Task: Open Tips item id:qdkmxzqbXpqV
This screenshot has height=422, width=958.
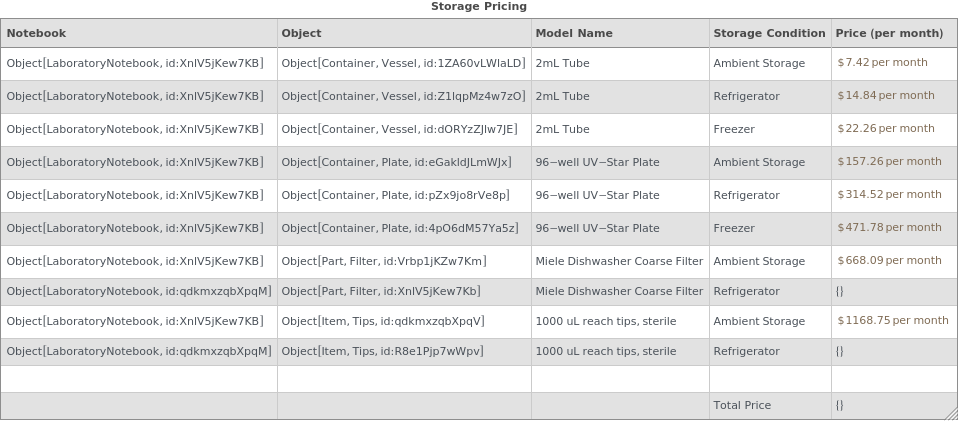Action: [x=383, y=321]
